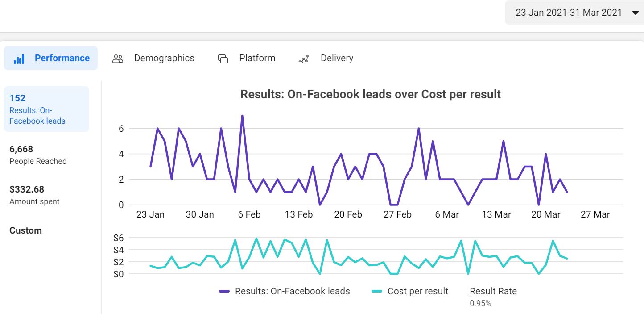Screen dimensions: 644x314
Task: Click the purple Results legend line icon
Action: click(x=225, y=291)
